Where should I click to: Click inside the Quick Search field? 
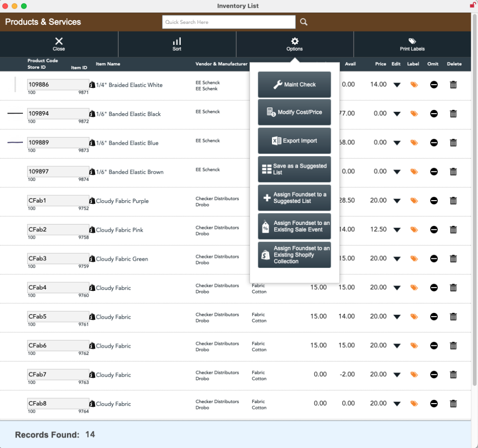228,21
